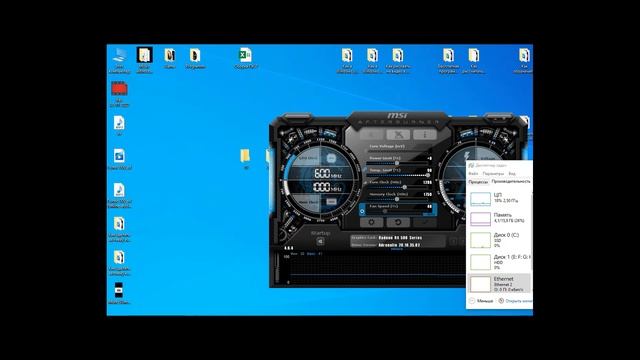Image resolution: width=640 pixels, height=360 pixels.
Task: Click the 'K' button at Afterburner's top
Action: tap(372, 134)
